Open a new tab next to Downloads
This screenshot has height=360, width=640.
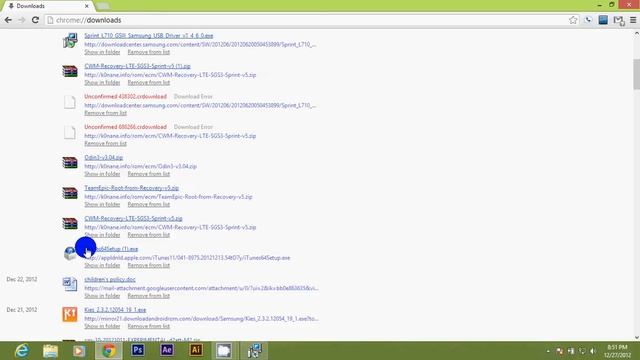point(103,6)
